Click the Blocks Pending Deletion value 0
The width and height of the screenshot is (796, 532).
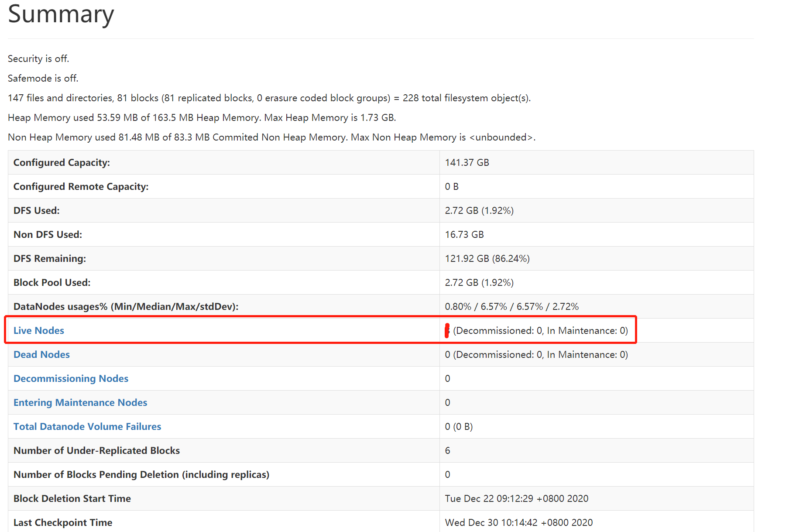(x=447, y=474)
